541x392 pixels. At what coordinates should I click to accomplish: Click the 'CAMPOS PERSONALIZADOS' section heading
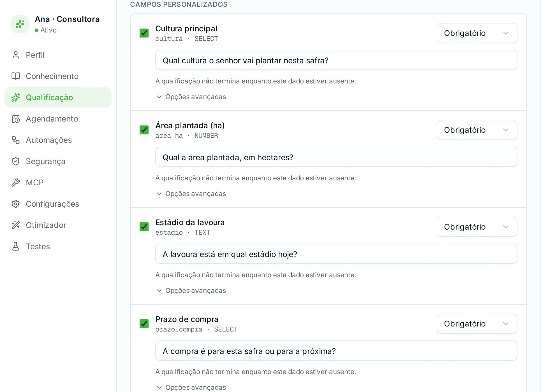[179, 4]
